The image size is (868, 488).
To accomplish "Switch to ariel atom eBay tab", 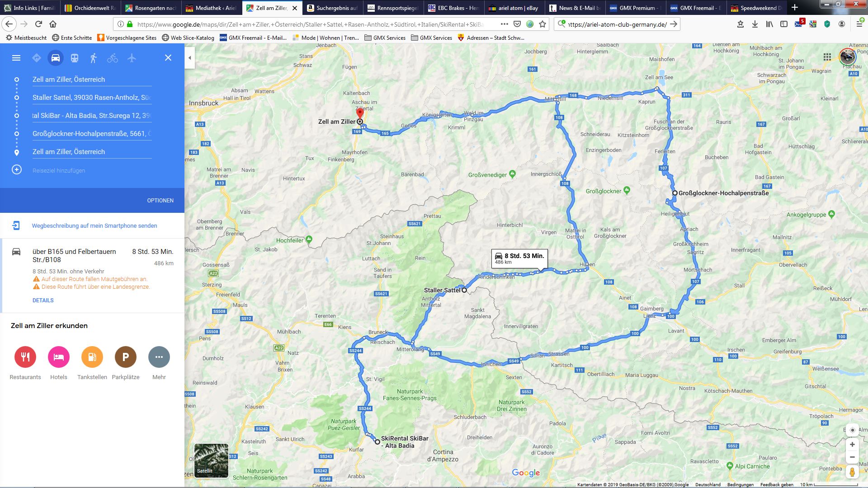I will [514, 8].
